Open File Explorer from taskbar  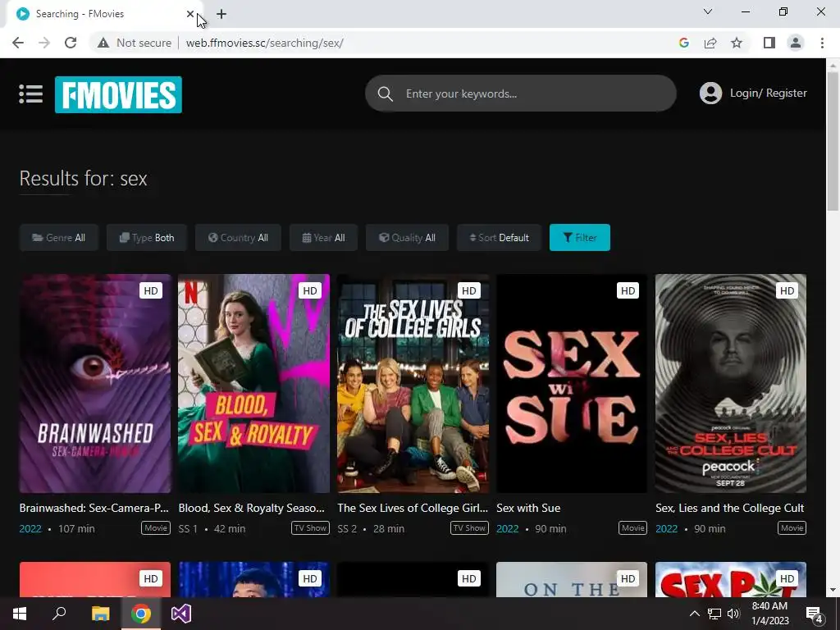tap(100, 614)
